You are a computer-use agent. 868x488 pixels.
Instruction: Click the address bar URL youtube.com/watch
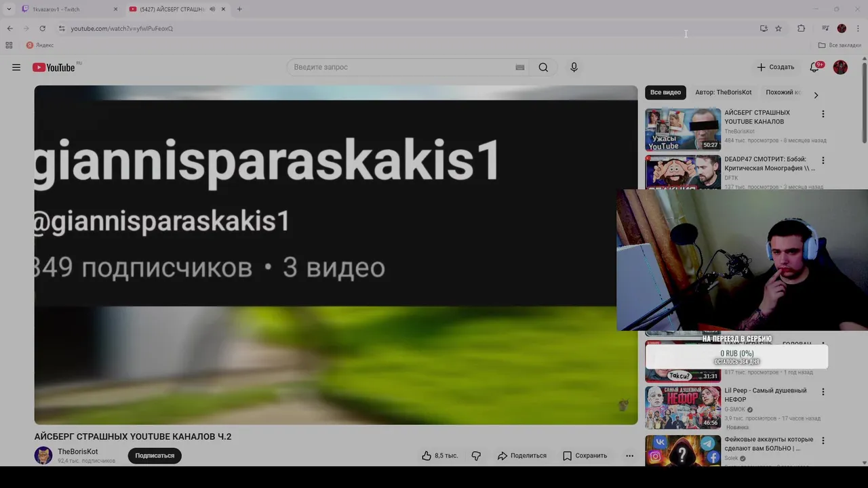[x=122, y=28]
